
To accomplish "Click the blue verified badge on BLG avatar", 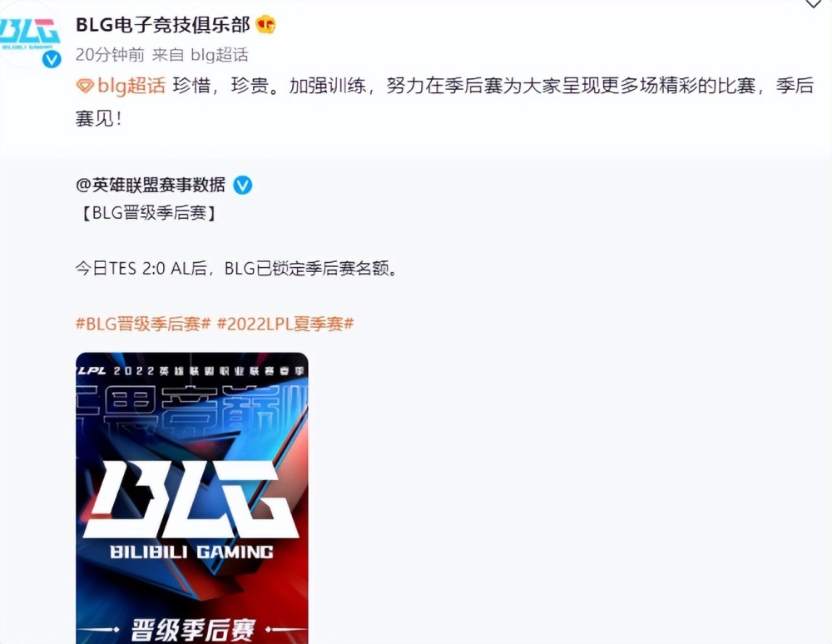I will [x=52, y=59].
